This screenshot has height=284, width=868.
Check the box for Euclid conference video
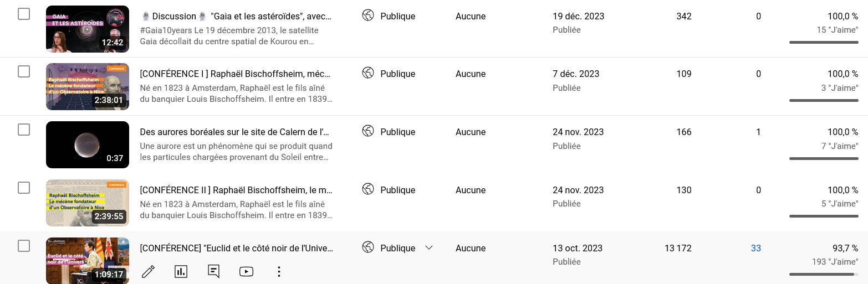click(24, 246)
